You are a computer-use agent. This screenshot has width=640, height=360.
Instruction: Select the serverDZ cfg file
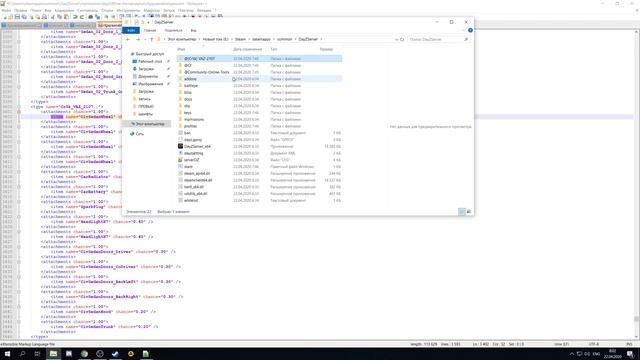(260, 160)
